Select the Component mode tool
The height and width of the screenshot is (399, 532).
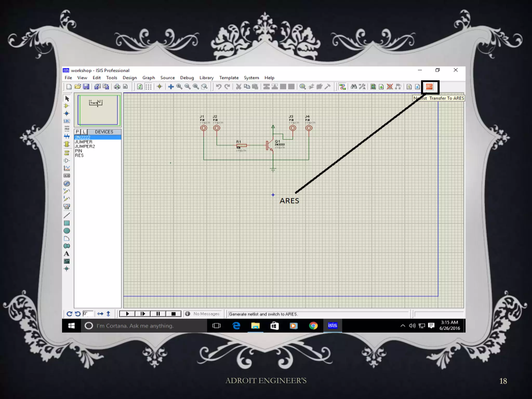[x=66, y=106]
